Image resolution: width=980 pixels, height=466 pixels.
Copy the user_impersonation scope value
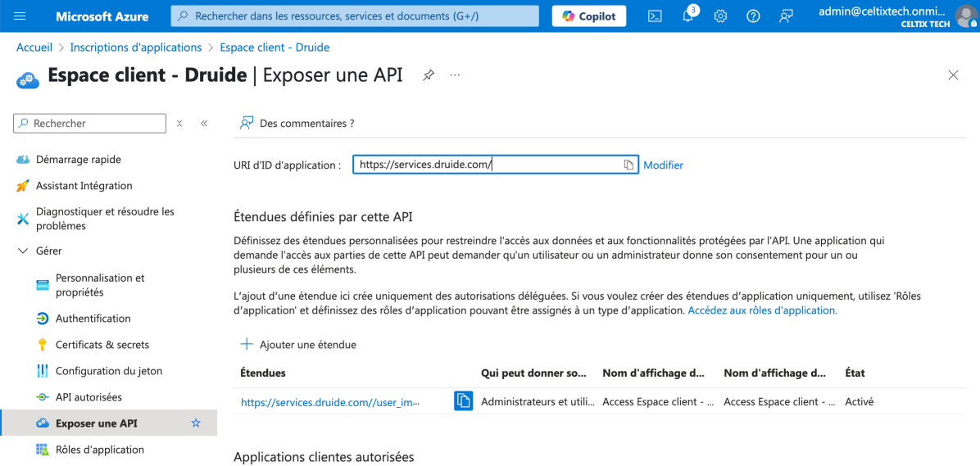pyautogui.click(x=464, y=401)
